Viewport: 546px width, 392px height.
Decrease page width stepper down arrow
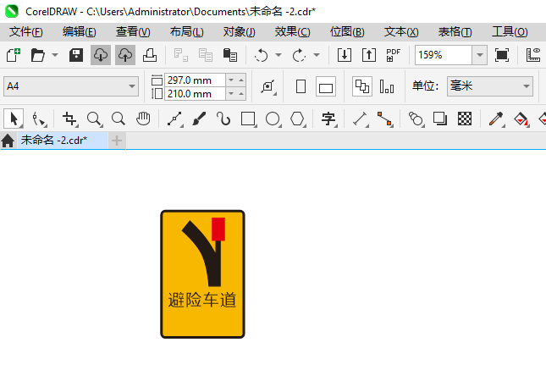[231, 80]
